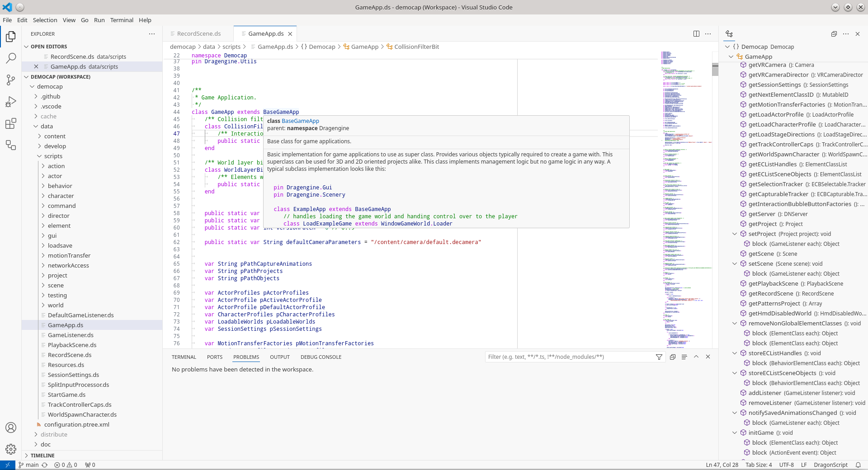This screenshot has width=868, height=470.
Task: Open the Extensions view icon
Action: coord(11,123)
